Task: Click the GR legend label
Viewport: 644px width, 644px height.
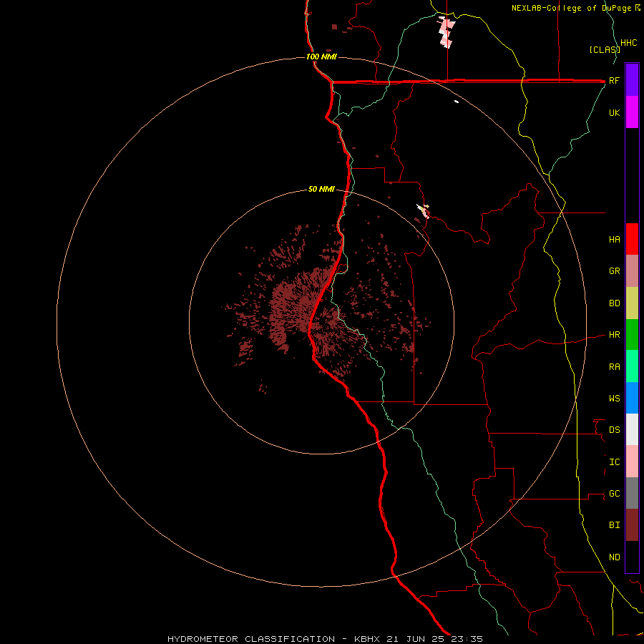Action: coord(615,271)
